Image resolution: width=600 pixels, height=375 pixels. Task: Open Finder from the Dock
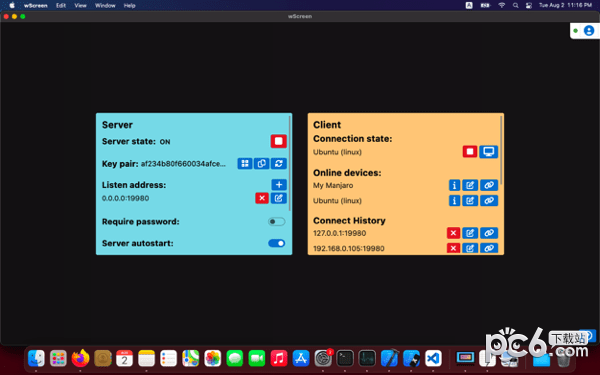tap(36, 359)
